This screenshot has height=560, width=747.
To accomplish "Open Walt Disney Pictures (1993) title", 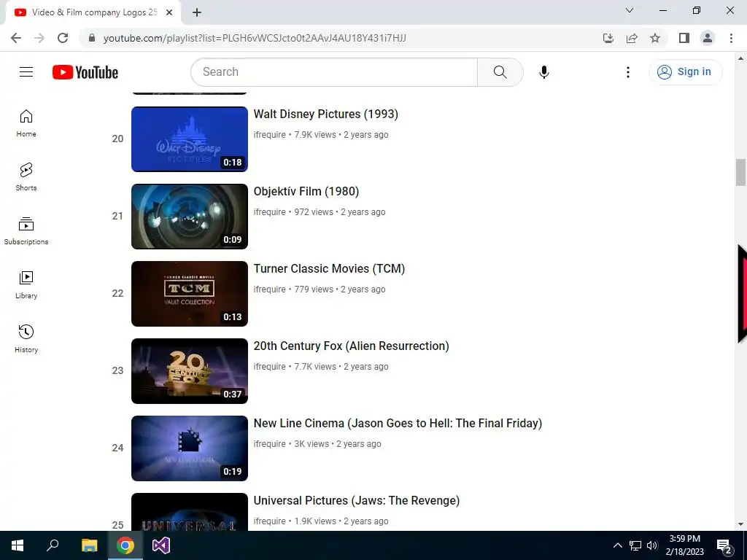I will [326, 114].
